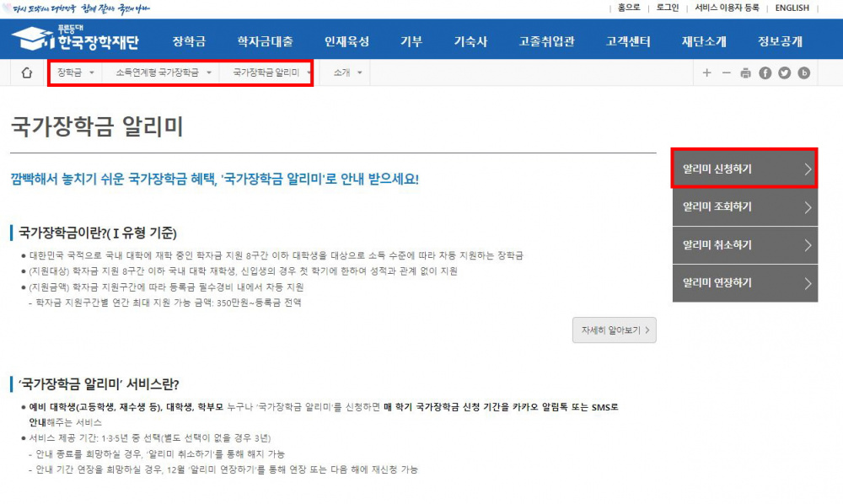
Task: Click 알리미 취소하기 in the sidebar
Action: point(740,244)
